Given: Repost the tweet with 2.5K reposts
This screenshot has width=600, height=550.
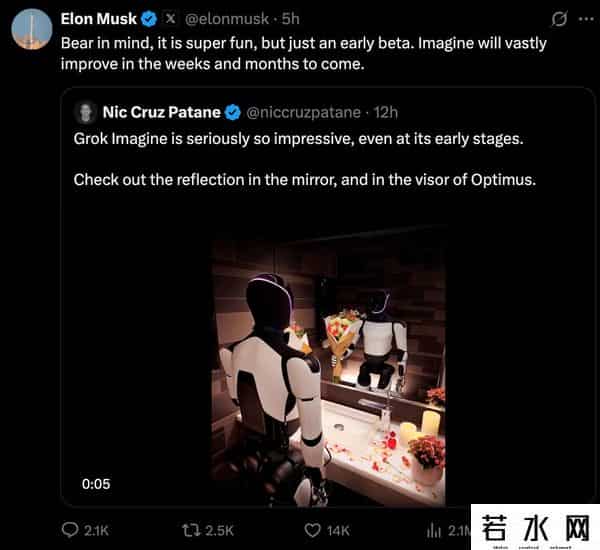Looking at the screenshot, I should [x=189, y=529].
